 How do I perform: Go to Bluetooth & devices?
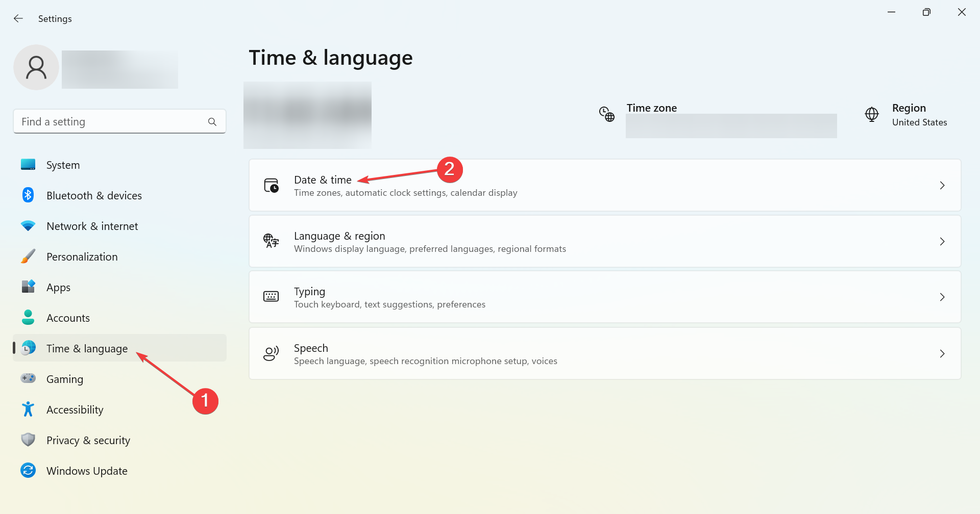pyautogui.click(x=119, y=195)
